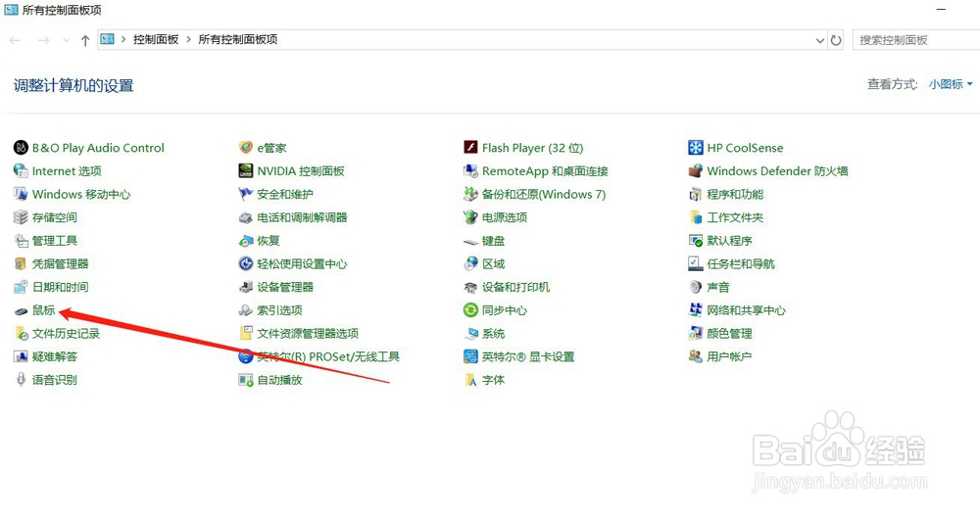Click the 文件资源管理器选项 icon
The height and width of the screenshot is (515, 980).
(246, 333)
